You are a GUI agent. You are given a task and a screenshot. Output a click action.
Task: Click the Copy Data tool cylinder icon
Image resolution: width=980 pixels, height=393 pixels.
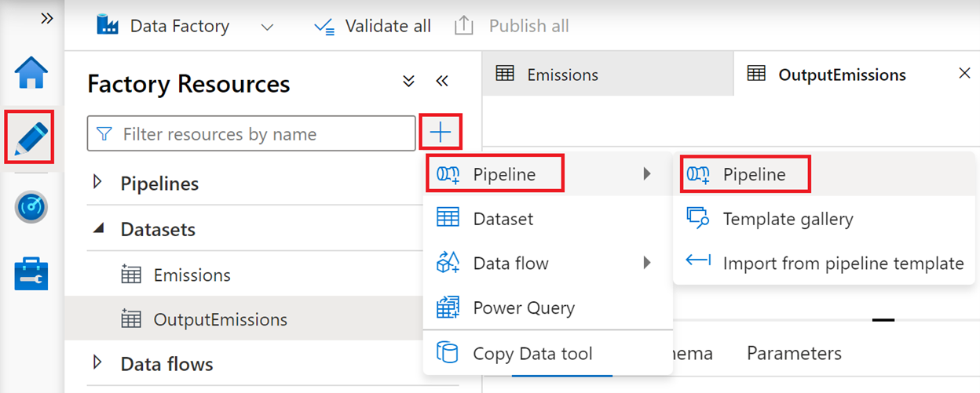448,353
